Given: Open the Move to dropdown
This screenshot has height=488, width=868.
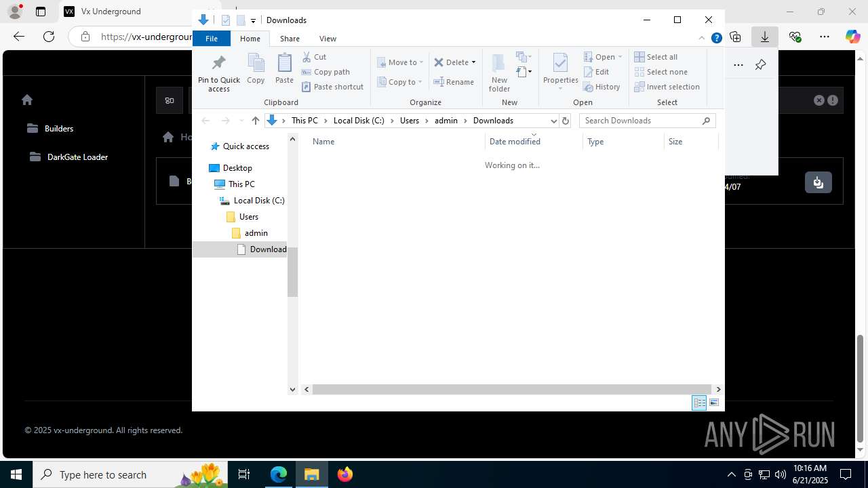Looking at the screenshot, I should (400, 62).
